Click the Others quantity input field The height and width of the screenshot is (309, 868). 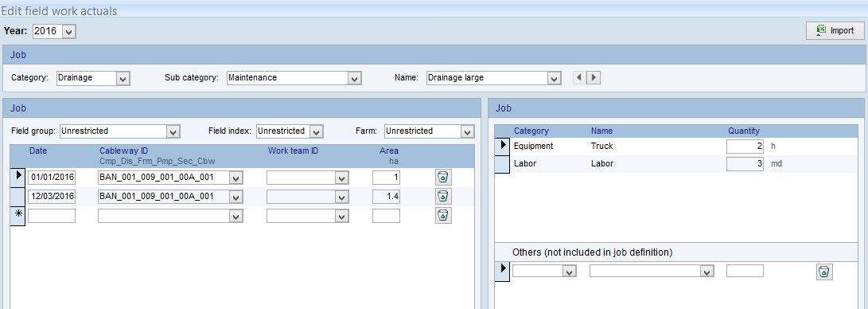(745, 272)
